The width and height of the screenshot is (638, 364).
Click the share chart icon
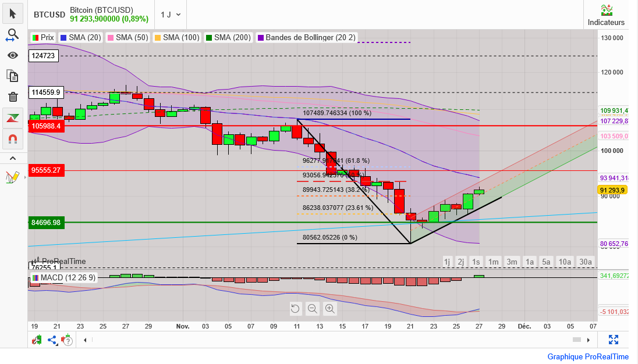pyautogui.click(x=52, y=340)
